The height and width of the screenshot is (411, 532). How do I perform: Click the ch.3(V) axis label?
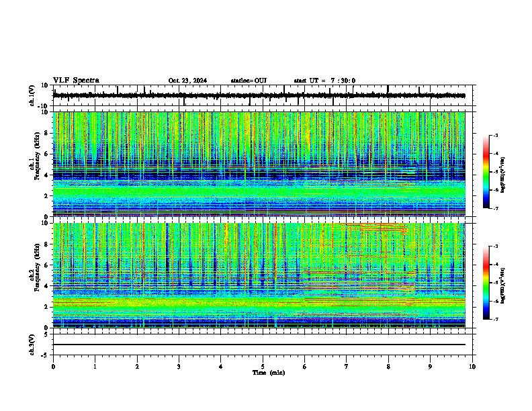(32, 345)
